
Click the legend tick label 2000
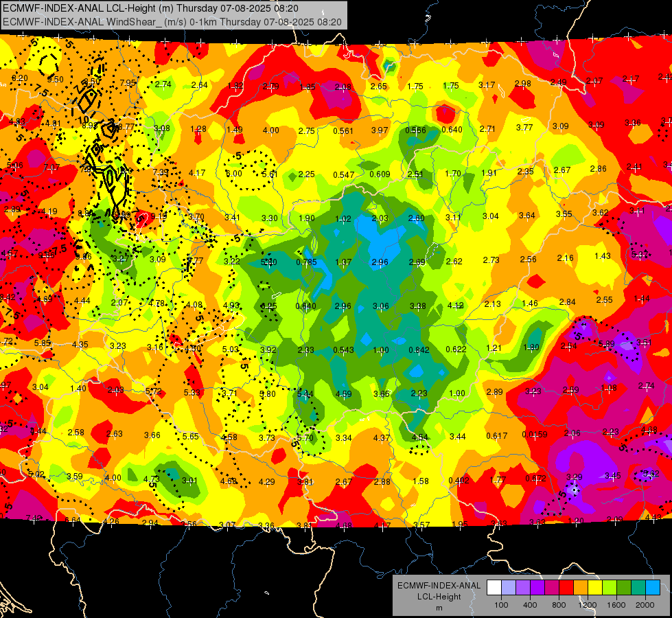(x=645, y=605)
